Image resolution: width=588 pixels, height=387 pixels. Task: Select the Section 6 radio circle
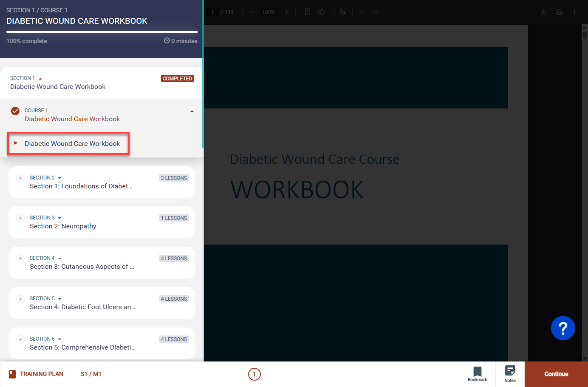(20, 339)
